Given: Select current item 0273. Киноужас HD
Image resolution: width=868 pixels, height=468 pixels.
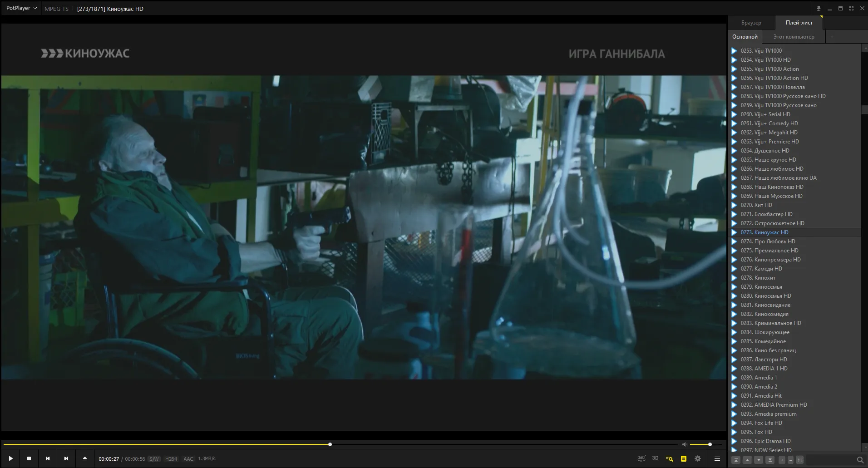Looking at the screenshot, I should (794, 232).
